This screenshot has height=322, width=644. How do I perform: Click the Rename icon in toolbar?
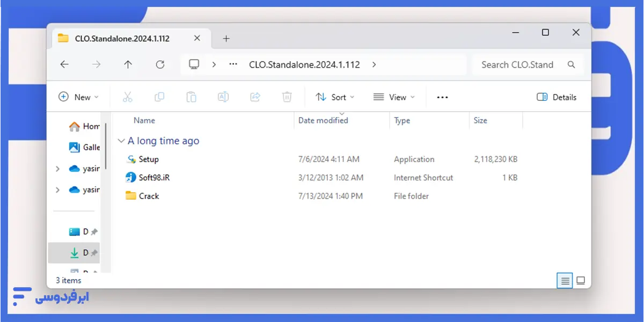click(x=223, y=97)
